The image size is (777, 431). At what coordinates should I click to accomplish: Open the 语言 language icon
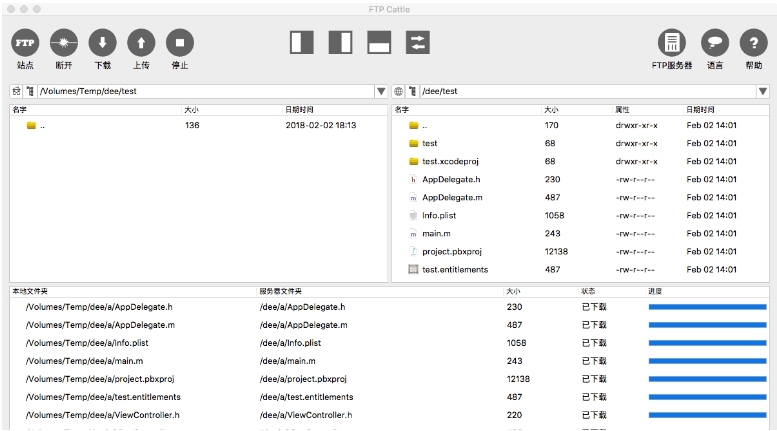coord(714,42)
